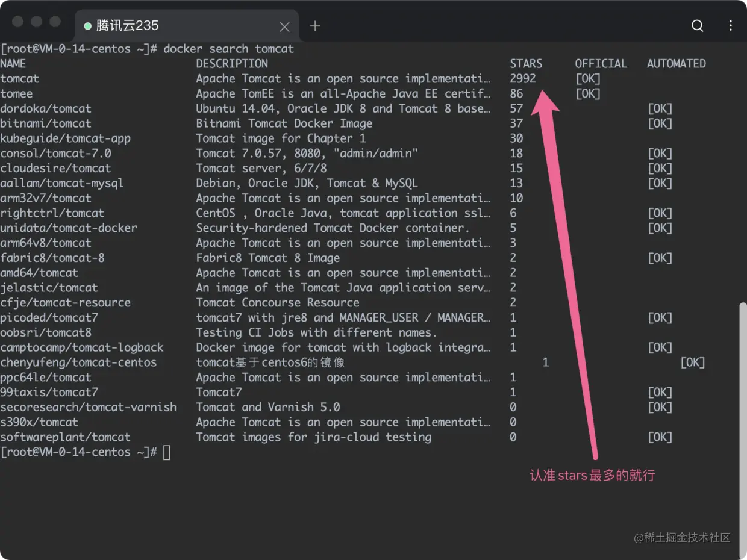Select the cloudesire/tomcat image name

coord(55,169)
